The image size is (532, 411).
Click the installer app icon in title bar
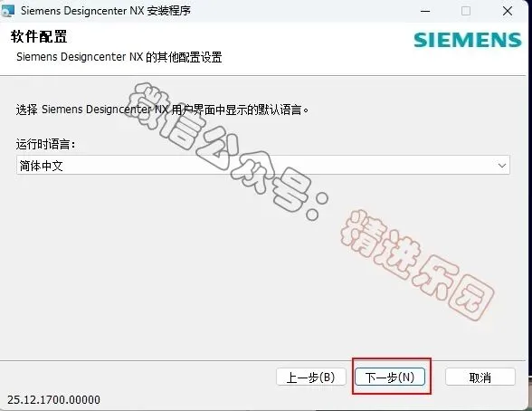click(x=8, y=11)
